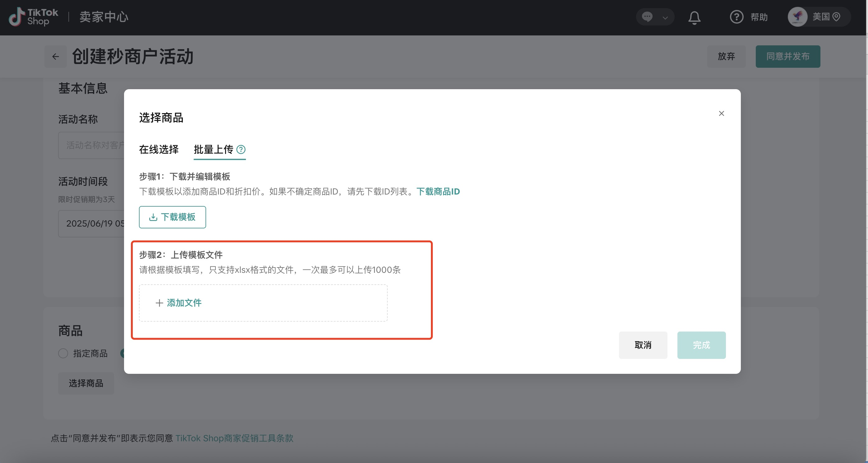
Task: Open the chat message bubble icon
Action: point(647,17)
